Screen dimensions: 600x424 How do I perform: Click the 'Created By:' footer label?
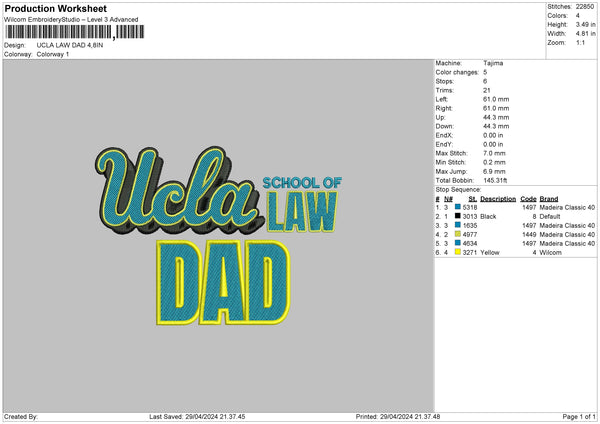click(x=21, y=416)
